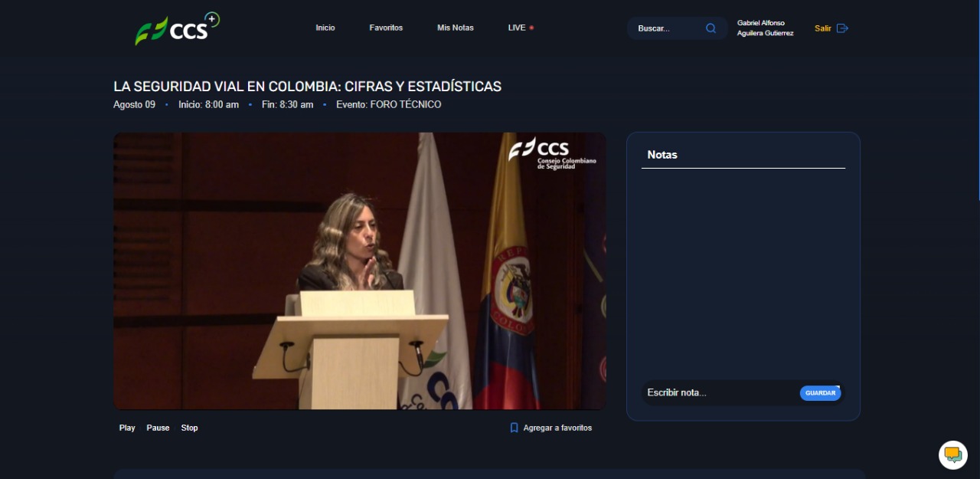
Task: Click into the Buscar search box
Action: click(666, 28)
